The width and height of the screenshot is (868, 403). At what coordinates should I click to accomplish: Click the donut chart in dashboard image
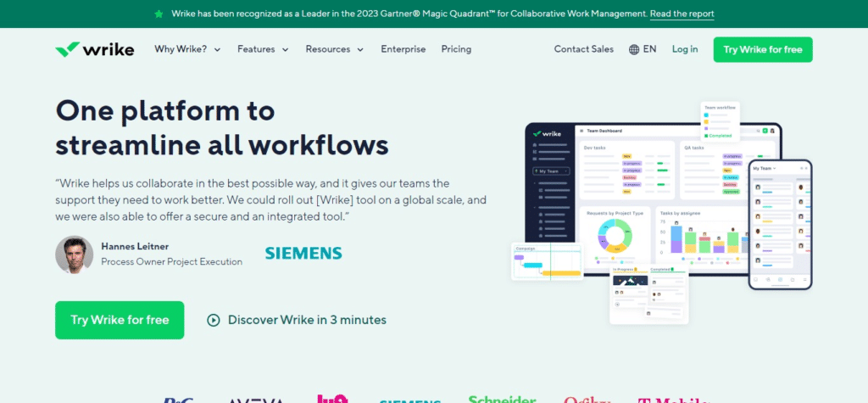pyautogui.click(x=616, y=235)
